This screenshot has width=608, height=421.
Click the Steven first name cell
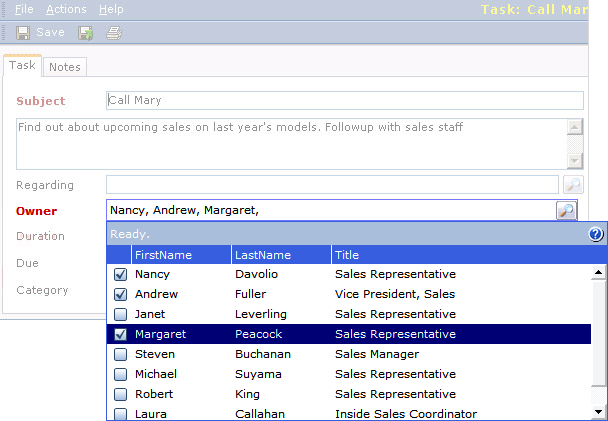click(155, 354)
